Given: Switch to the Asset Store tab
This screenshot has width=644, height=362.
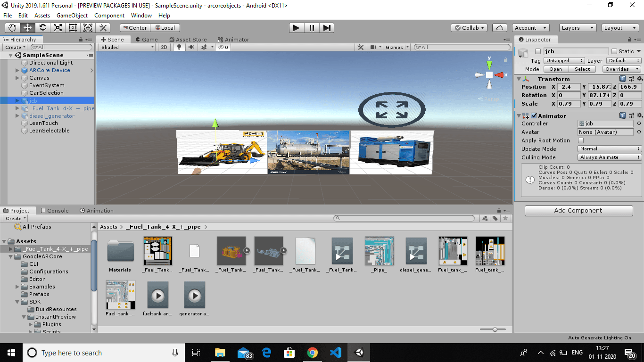Looking at the screenshot, I should pyautogui.click(x=187, y=40).
